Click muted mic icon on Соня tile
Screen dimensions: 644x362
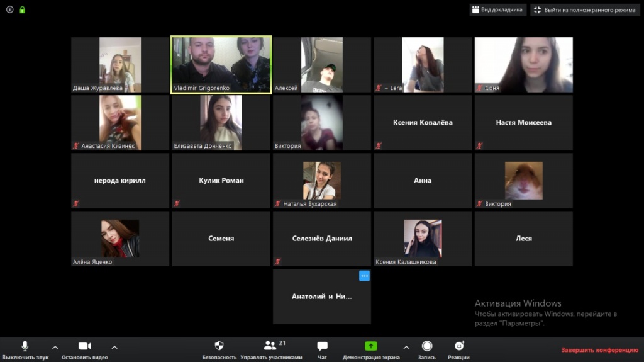pyautogui.click(x=479, y=88)
